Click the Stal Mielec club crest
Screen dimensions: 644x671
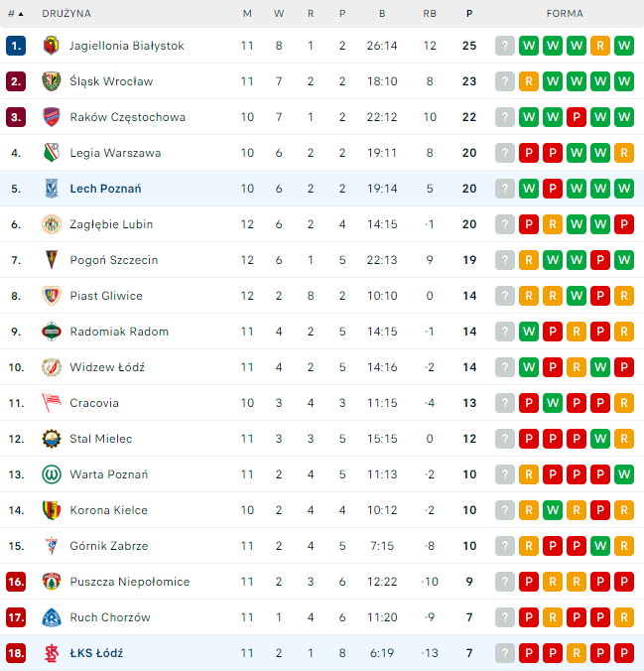click(52, 439)
